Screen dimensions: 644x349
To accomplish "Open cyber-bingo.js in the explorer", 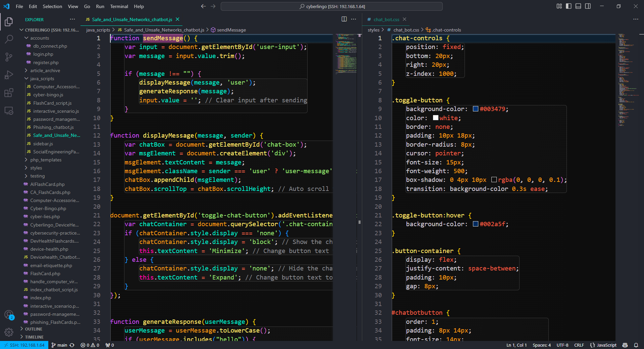I will coord(48,95).
